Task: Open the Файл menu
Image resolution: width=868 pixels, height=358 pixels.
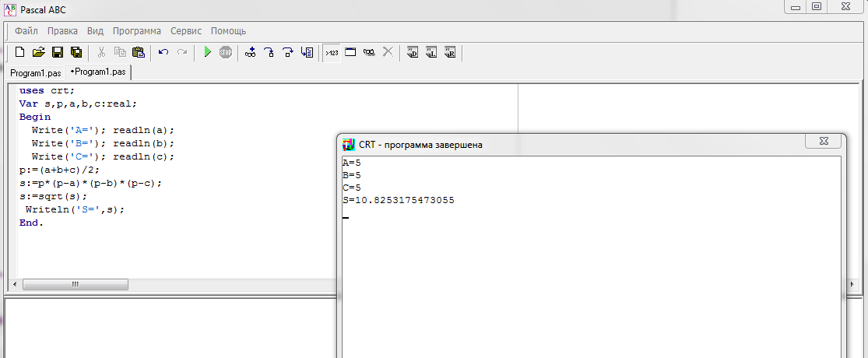Action: (x=26, y=31)
